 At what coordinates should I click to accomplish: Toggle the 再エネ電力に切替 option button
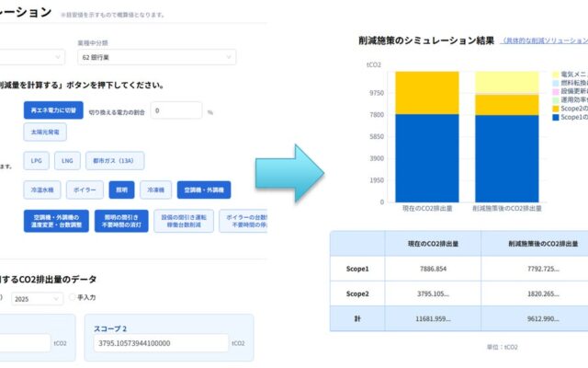53,110
